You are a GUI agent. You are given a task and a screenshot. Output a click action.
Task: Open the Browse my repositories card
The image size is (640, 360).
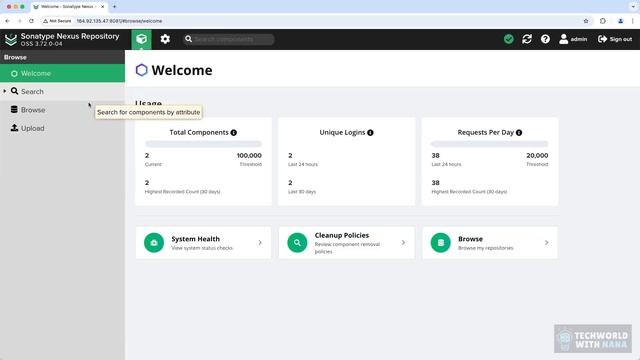490,243
